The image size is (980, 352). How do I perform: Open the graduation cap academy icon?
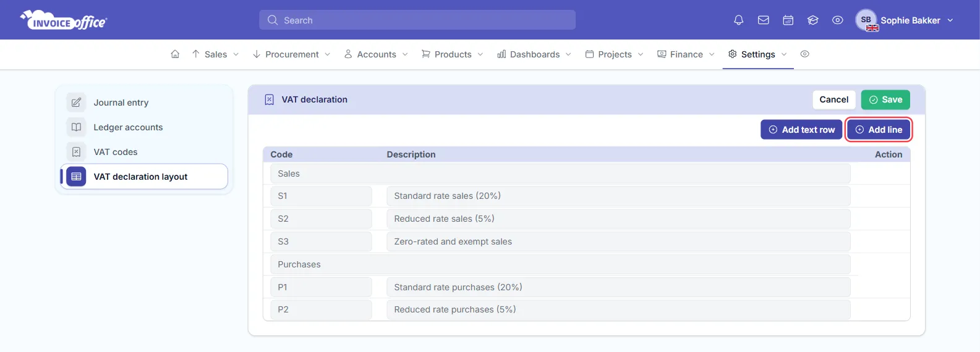(x=812, y=20)
